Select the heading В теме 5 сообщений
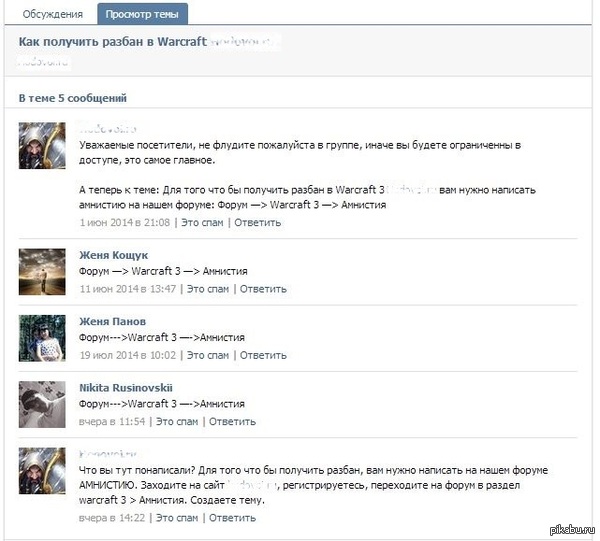This screenshot has width=600, height=541. 73,98
